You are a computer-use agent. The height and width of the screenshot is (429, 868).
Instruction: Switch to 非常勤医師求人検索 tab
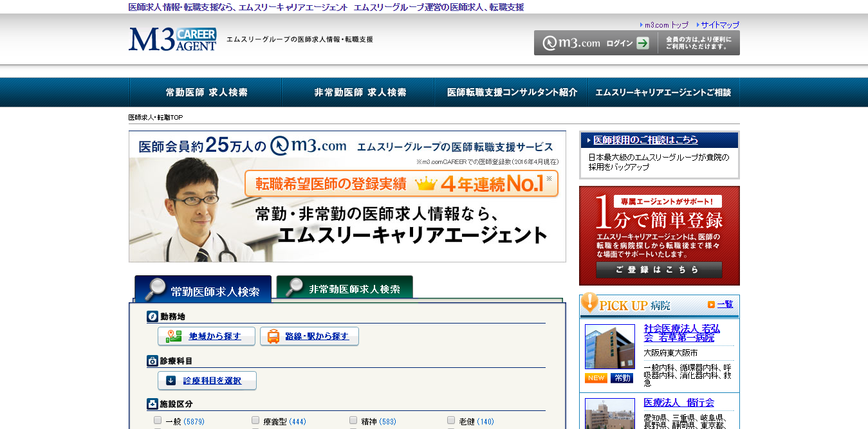point(345,288)
